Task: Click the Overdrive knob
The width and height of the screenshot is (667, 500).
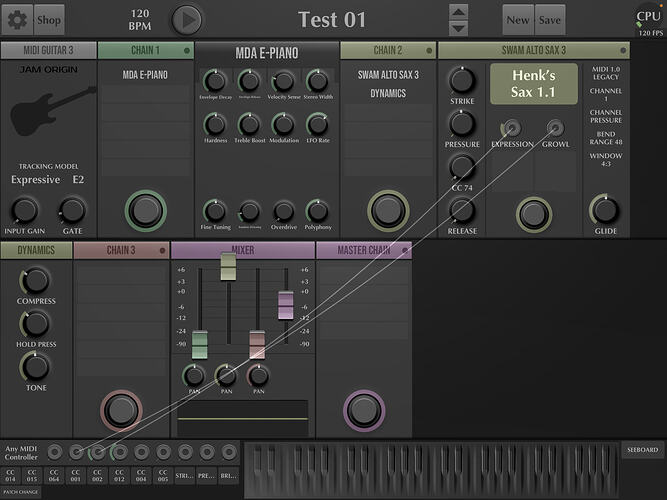Action: coord(283,211)
